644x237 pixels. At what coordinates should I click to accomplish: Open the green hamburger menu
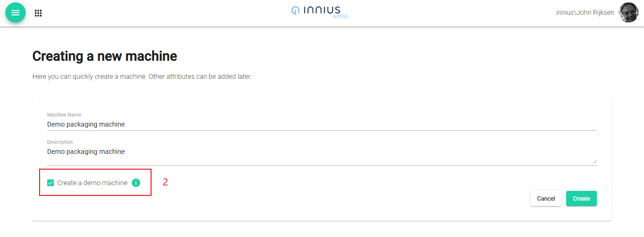tap(15, 13)
